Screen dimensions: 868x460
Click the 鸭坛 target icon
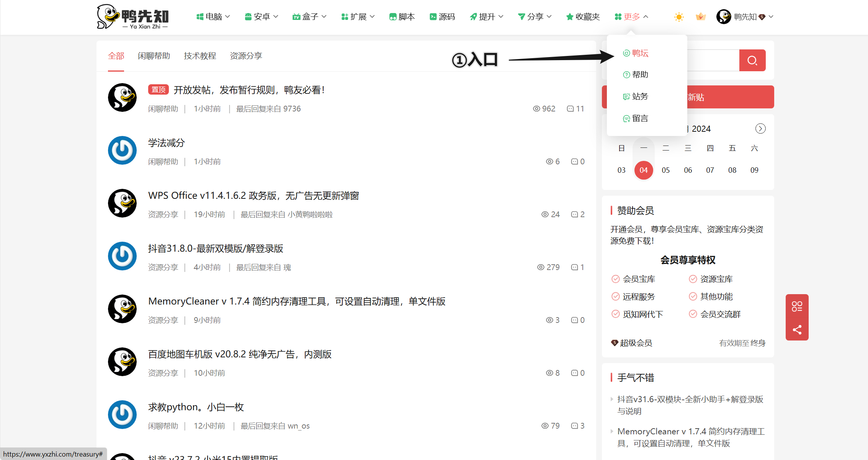point(626,53)
